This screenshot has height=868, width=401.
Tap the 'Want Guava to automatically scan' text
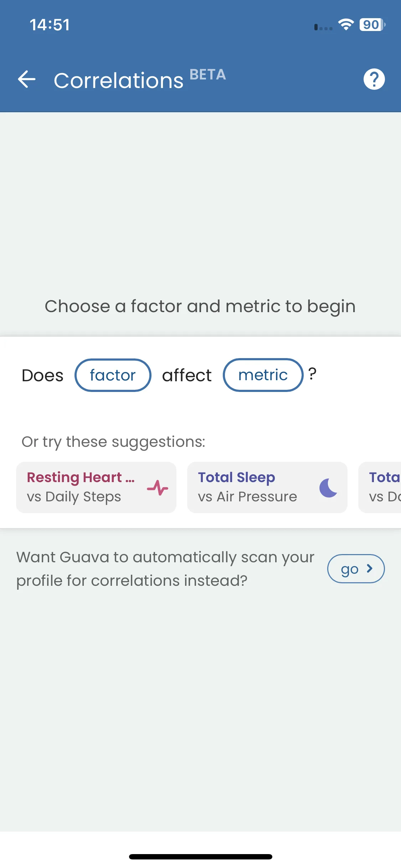pyautogui.click(x=165, y=569)
